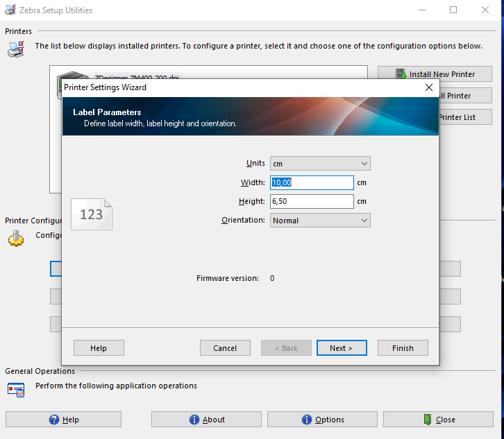Click the Printers section printer icon
Screen dimensions: 504x439
16,49
